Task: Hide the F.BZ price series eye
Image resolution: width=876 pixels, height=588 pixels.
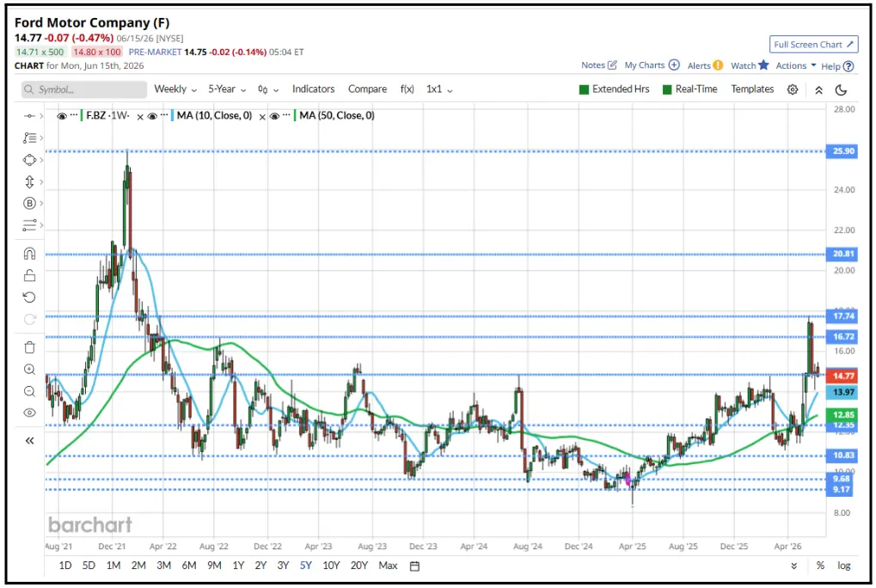Action: pyautogui.click(x=61, y=116)
